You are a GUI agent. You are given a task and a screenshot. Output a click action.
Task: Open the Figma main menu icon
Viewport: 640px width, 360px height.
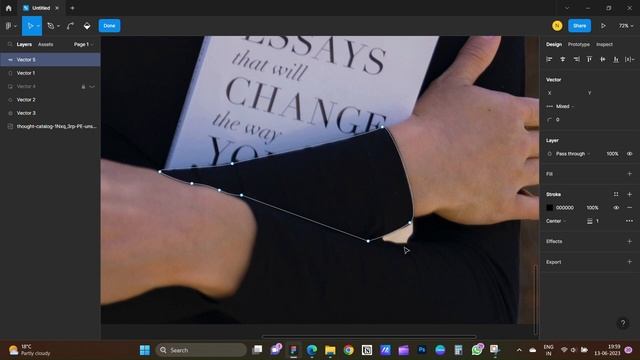tap(8, 26)
